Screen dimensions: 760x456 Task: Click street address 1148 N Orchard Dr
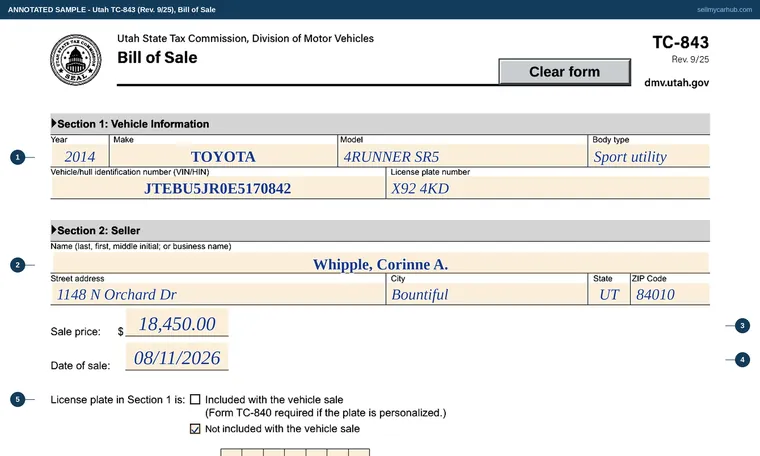[218, 294]
